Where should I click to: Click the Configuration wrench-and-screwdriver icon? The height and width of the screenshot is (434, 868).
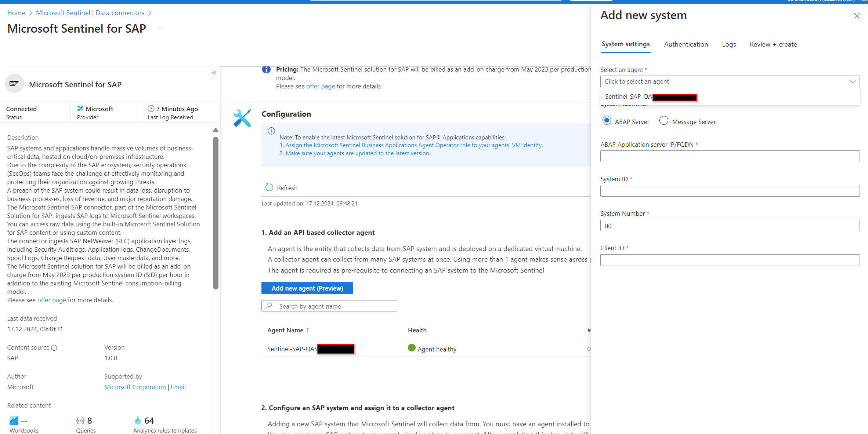point(242,118)
